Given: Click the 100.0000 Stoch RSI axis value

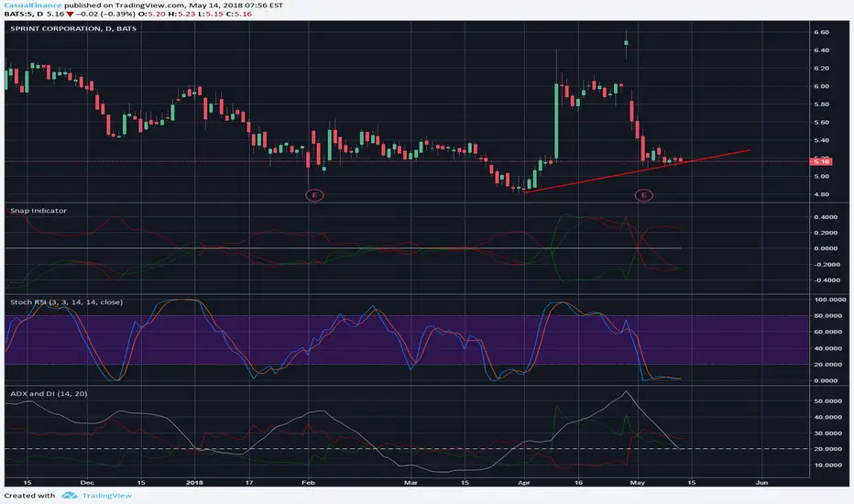Looking at the screenshot, I should (830, 300).
